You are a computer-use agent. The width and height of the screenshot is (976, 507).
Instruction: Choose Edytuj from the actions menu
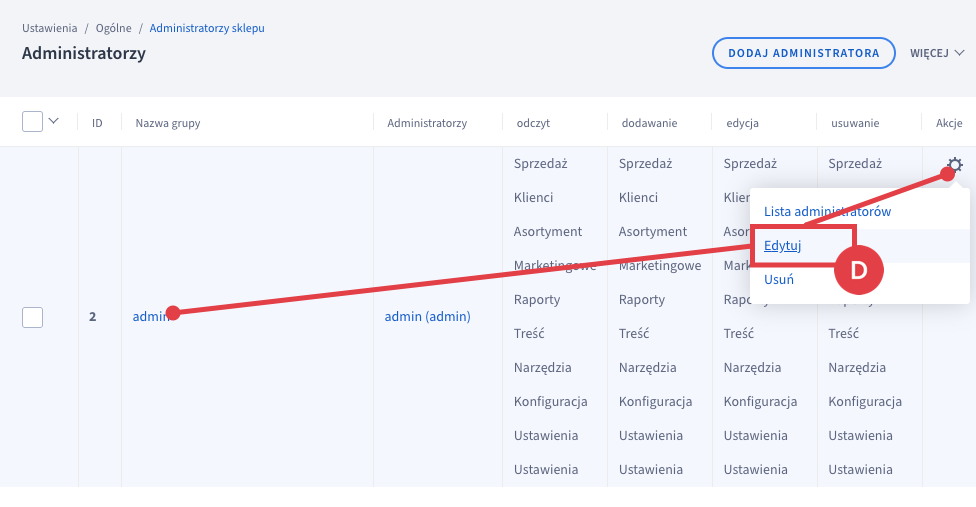(x=782, y=246)
